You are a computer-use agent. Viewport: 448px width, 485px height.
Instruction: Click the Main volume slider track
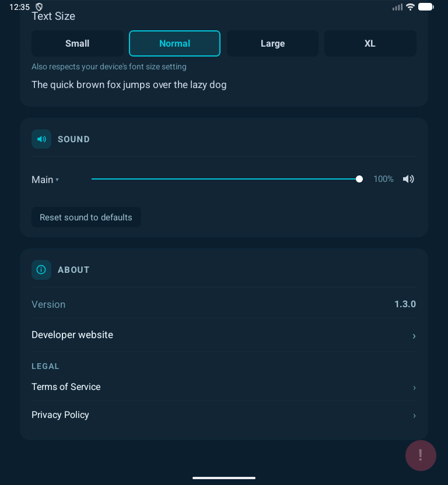coord(225,179)
